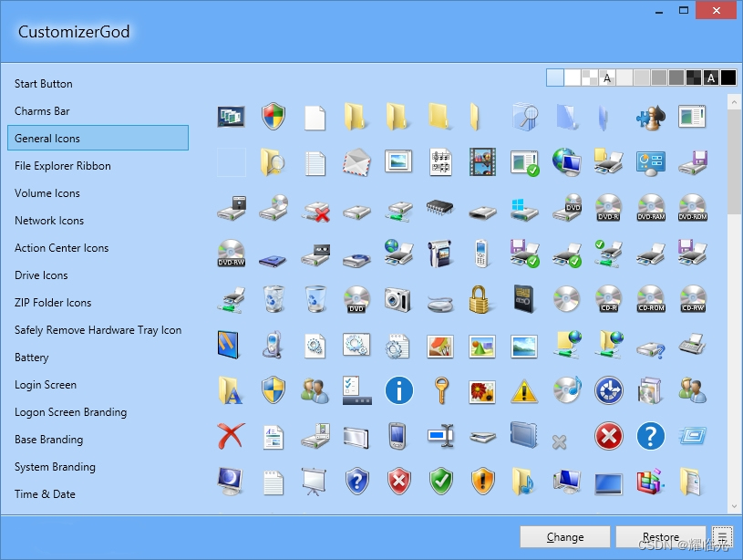
Task: Select the golden key icon
Action: [441, 390]
